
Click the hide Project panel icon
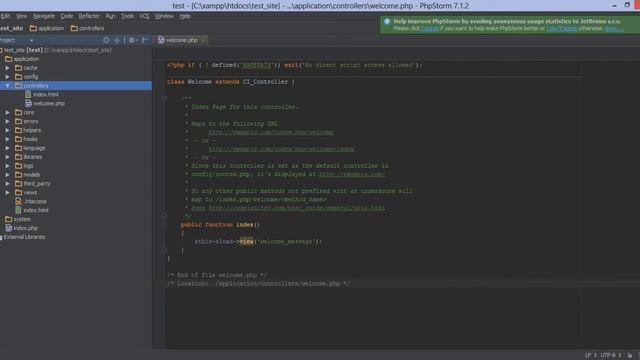[x=145, y=40]
